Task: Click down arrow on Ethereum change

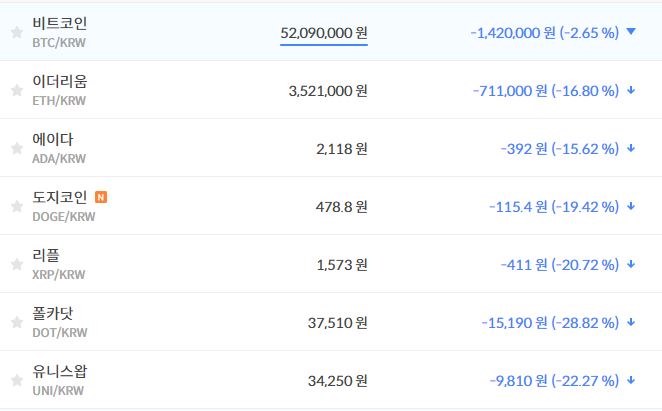Action: [631, 90]
